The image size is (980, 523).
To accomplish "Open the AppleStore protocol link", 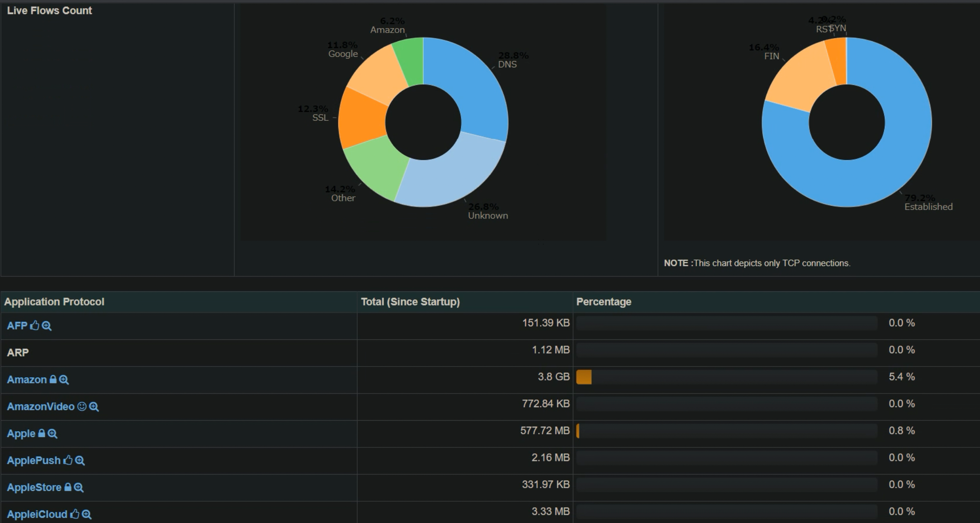I will (34, 488).
